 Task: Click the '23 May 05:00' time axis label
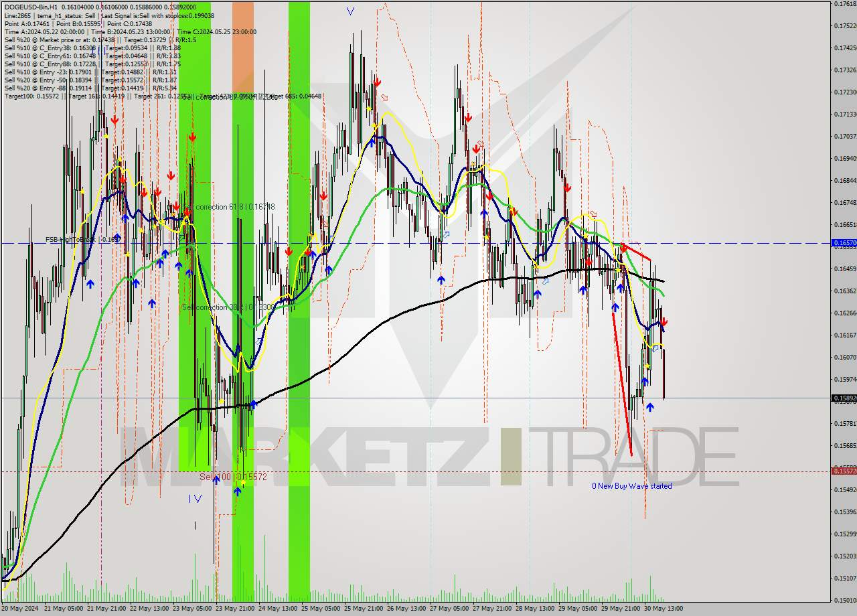coord(192,609)
